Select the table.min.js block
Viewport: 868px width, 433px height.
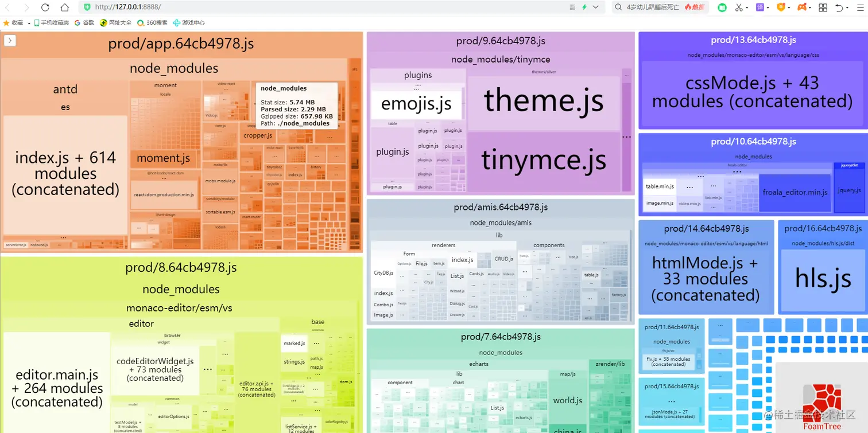tap(660, 186)
